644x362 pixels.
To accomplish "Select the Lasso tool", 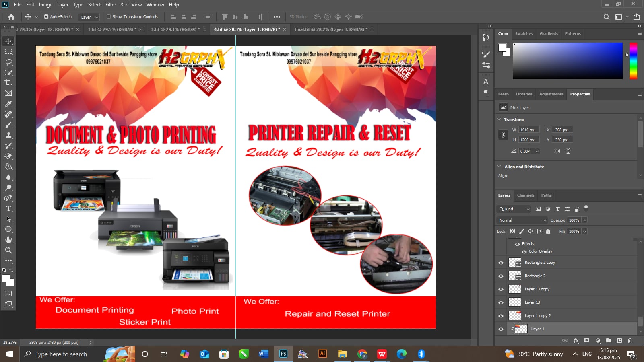I will point(8,62).
